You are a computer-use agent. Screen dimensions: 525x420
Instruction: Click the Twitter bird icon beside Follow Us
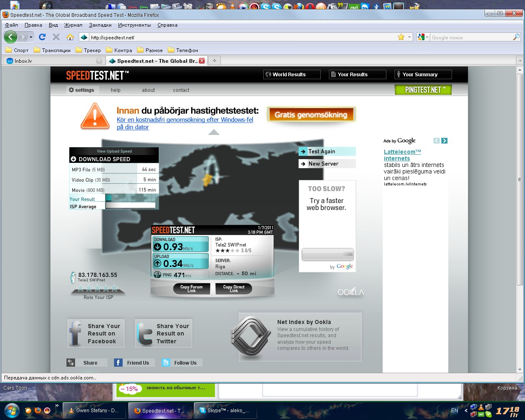(166, 363)
